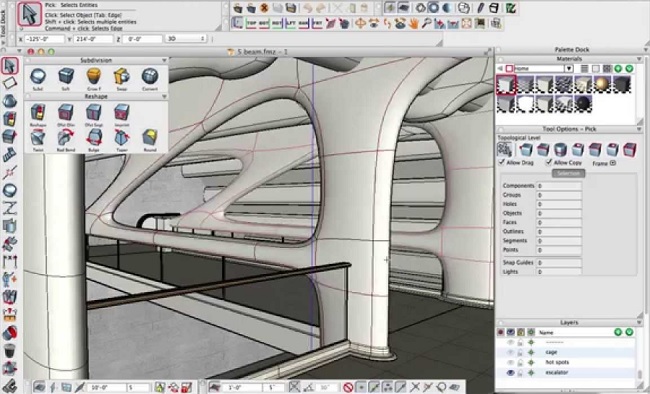Toggle lock for the cage layer
This screenshot has width=650, height=394.
click(x=521, y=352)
